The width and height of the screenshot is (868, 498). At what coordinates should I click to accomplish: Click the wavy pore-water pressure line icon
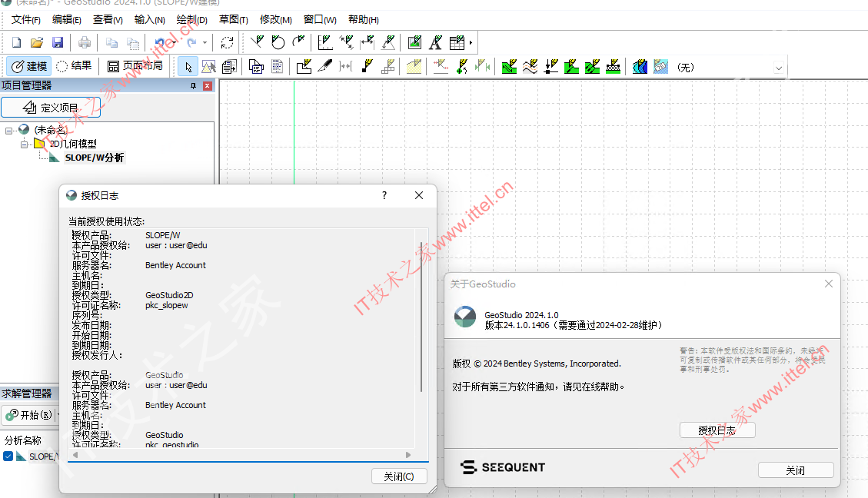point(530,67)
